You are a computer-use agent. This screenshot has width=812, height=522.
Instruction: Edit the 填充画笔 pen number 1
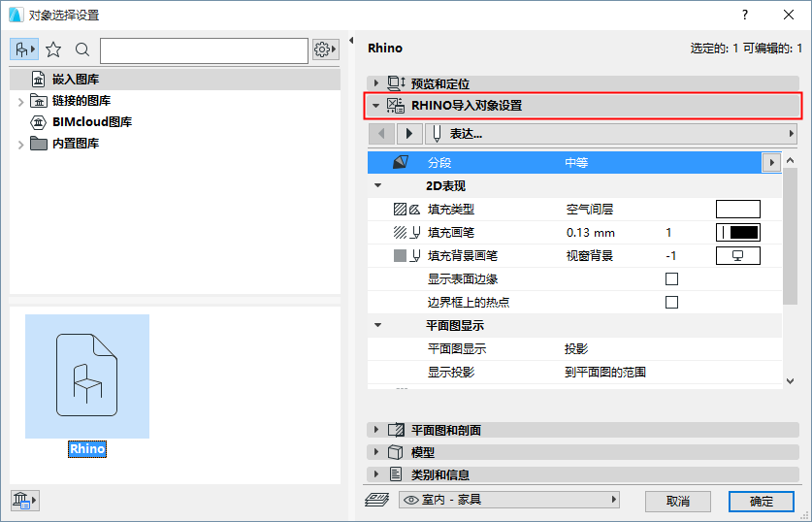click(668, 233)
